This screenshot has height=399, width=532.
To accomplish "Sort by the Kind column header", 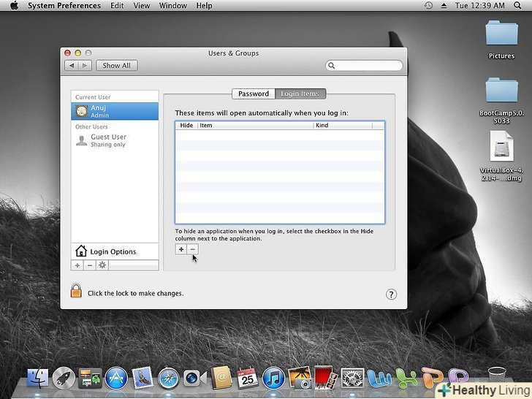I will tap(341, 126).
